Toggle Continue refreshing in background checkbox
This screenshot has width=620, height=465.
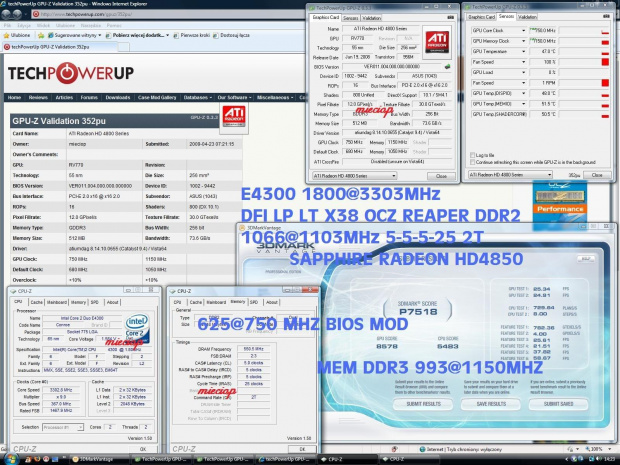[x=473, y=162]
